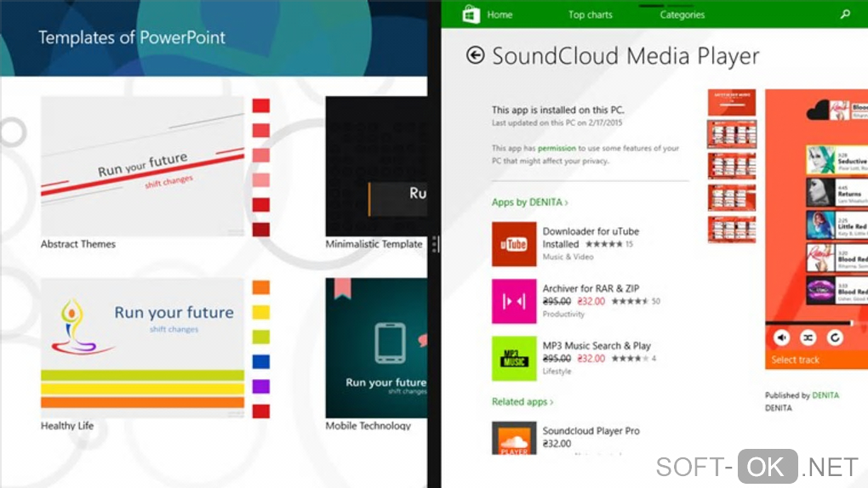The image size is (868, 488).
Task: Pick orange Healthy Life swatch
Action: pos(260,287)
